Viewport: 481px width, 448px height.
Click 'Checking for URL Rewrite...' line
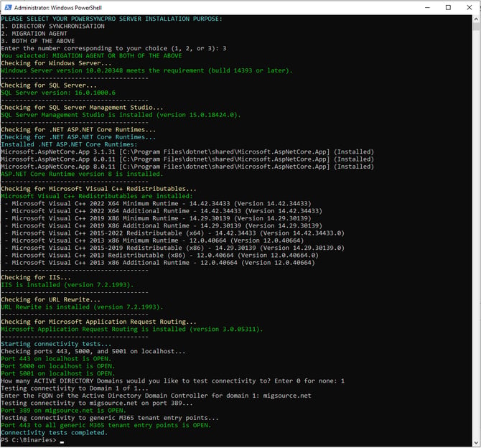point(50,299)
